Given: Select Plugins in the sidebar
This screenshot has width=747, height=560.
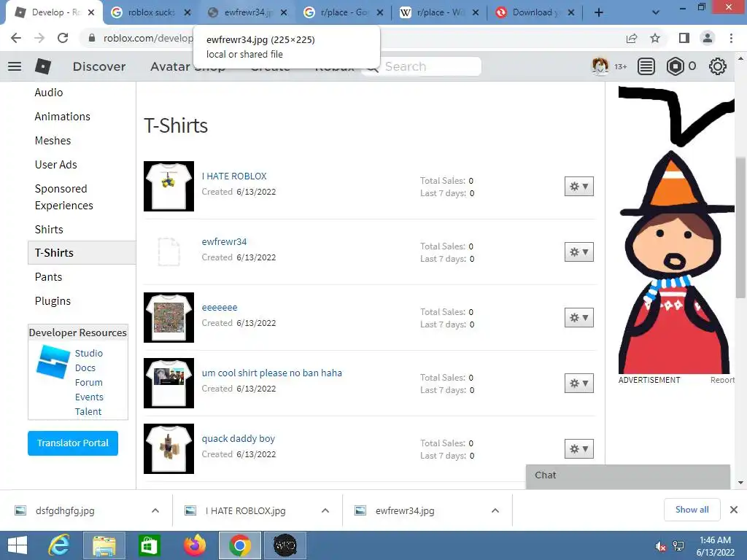Looking at the screenshot, I should pos(53,301).
